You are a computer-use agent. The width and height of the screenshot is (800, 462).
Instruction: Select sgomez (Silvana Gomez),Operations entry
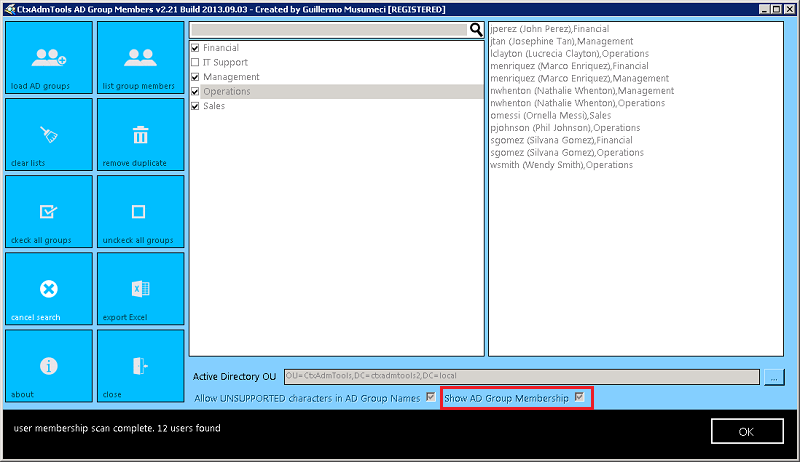tap(567, 152)
